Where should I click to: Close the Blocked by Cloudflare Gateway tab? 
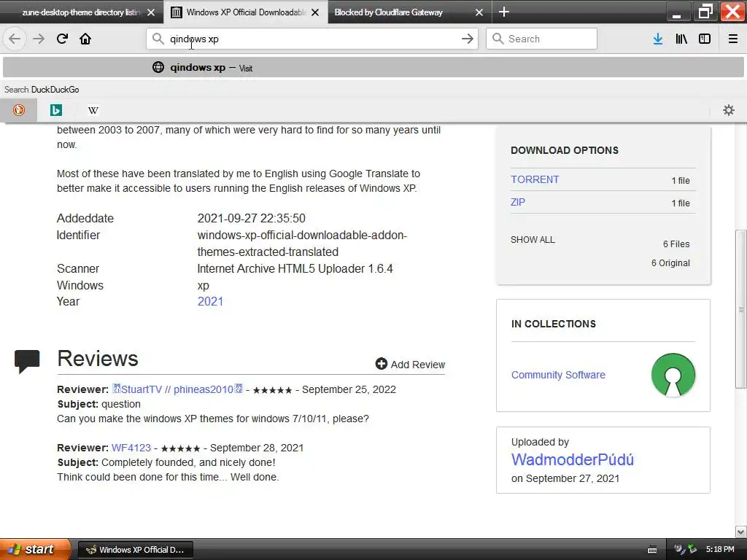point(479,12)
